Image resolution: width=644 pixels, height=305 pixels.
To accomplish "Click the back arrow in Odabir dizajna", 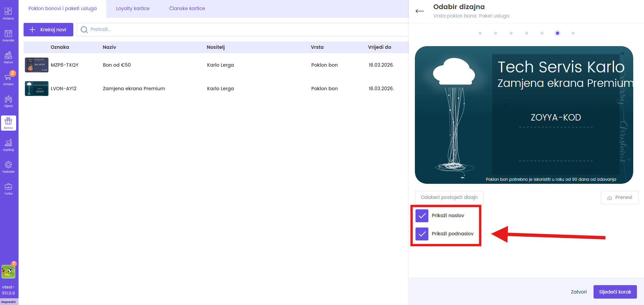I will click(420, 11).
